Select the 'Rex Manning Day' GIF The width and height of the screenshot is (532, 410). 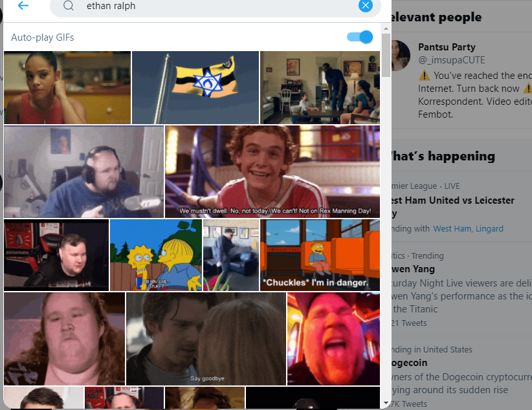point(272,171)
